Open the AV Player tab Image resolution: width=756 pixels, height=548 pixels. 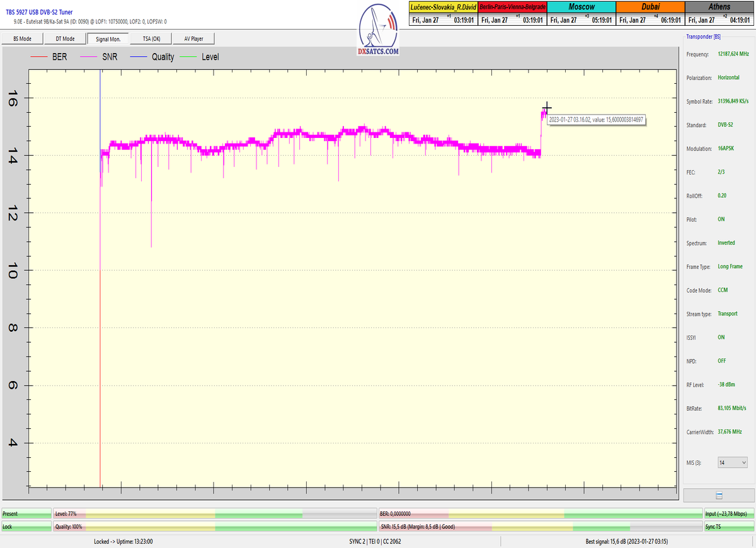(x=193, y=38)
